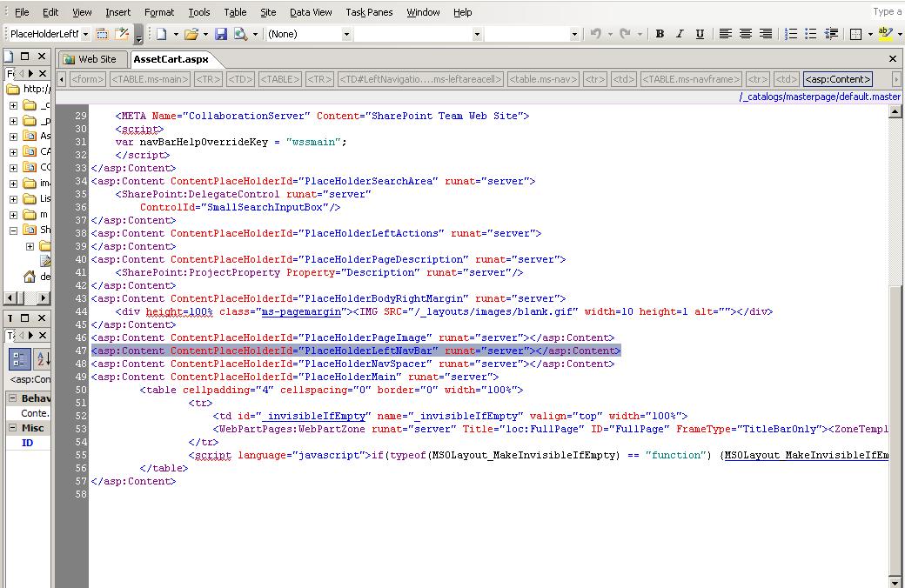
Task: Apply Underline formatting
Action: coord(700,34)
